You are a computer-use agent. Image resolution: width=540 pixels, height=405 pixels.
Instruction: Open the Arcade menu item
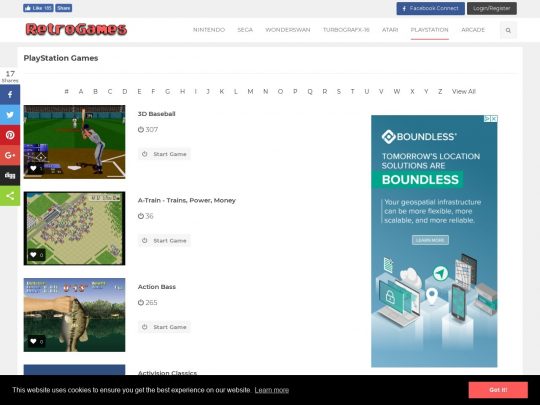pos(473,30)
